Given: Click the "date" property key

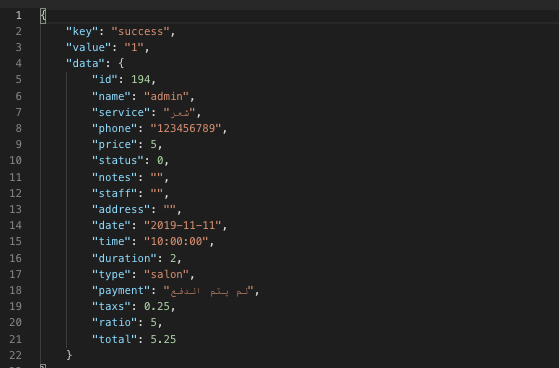Looking at the screenshot, I should pyautogui.click(x=111, y=225).
